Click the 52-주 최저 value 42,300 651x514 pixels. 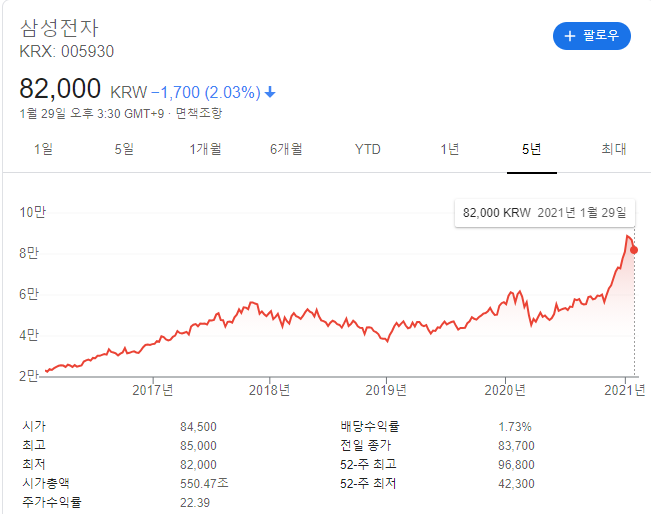[x=516, y=484]
